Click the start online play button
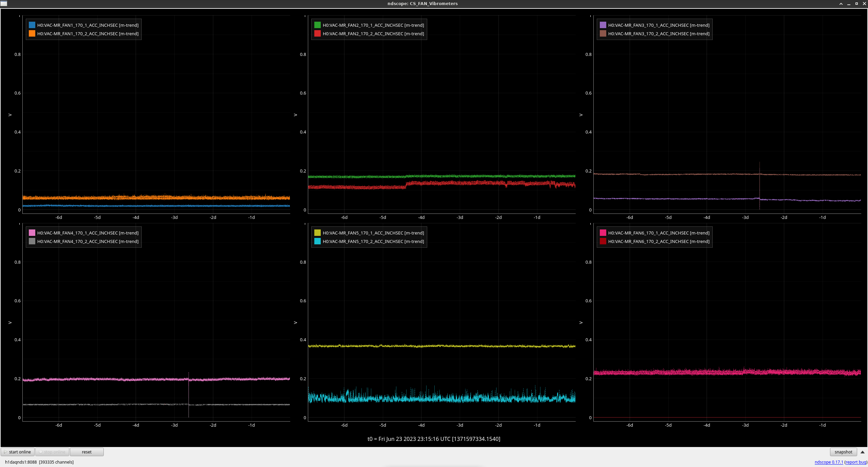This screenshot has height=467, width=868. (x=18, y=452)
